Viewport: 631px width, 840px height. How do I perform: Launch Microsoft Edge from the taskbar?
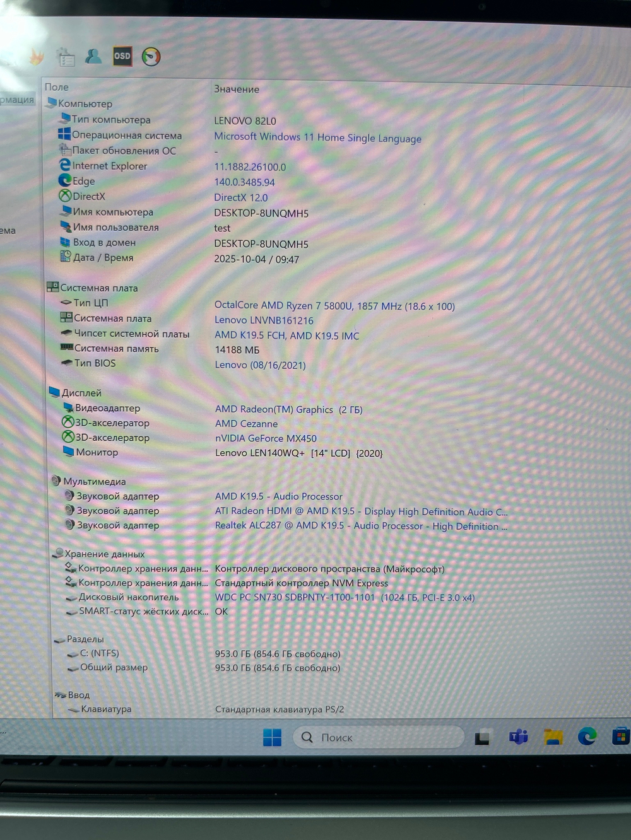coord(587,736)
